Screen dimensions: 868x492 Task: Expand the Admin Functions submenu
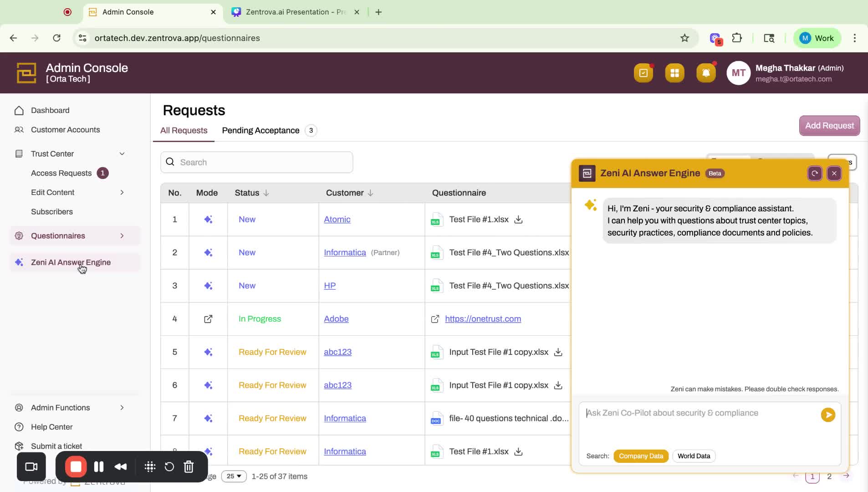point(122,408)
